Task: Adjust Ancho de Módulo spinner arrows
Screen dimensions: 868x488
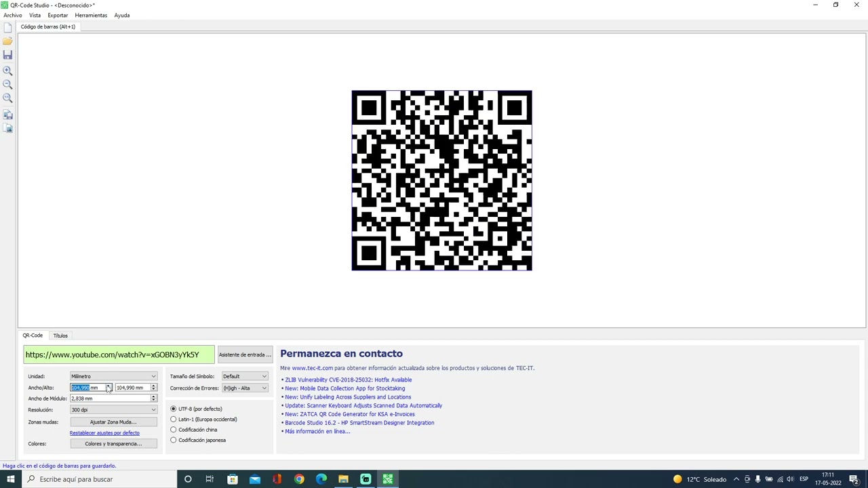Action: [153, 399]
